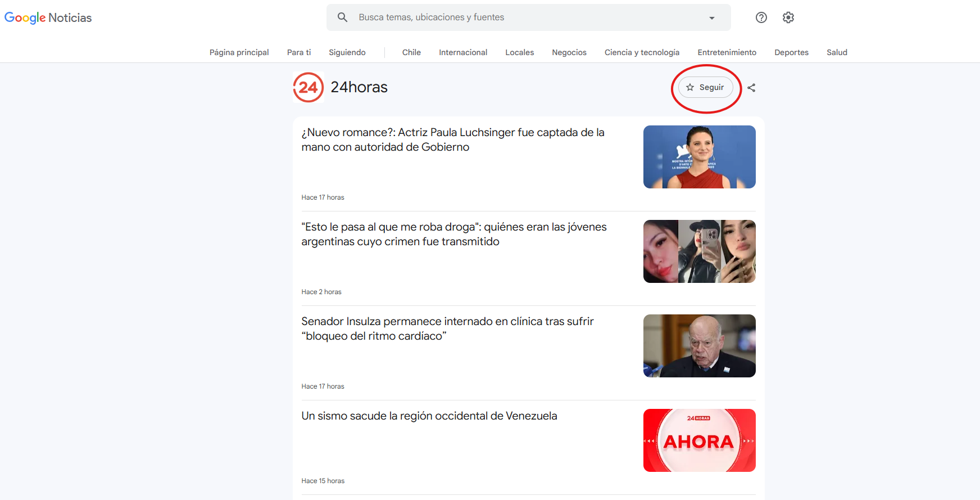Viewport: 980px width, 500px height.
Task: Open the Deportes section
Action: pyautogui.click(x=791, y=52)
